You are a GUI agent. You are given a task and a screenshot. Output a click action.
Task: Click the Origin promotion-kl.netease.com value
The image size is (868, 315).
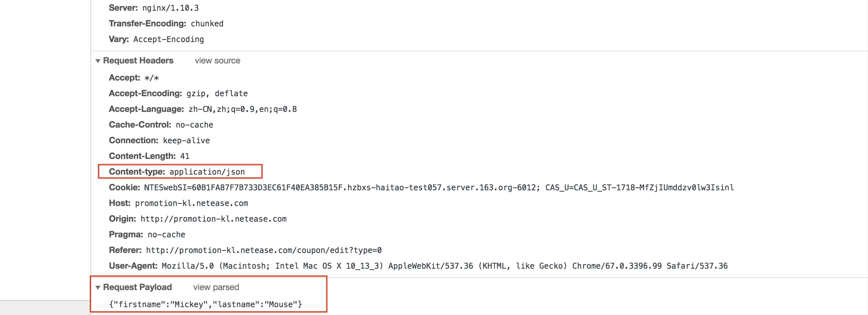pyautogui.click(x=214, y=219)
